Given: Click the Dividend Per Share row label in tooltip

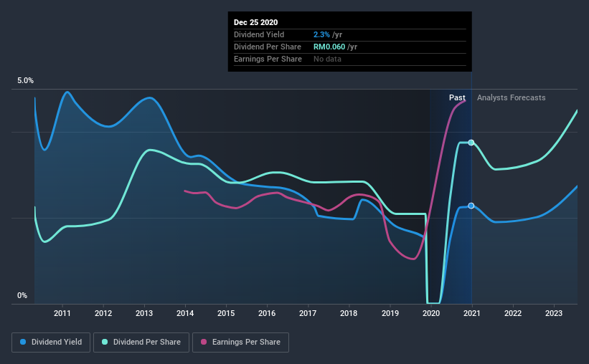Looking at the screenshot, I should (268, 47).
